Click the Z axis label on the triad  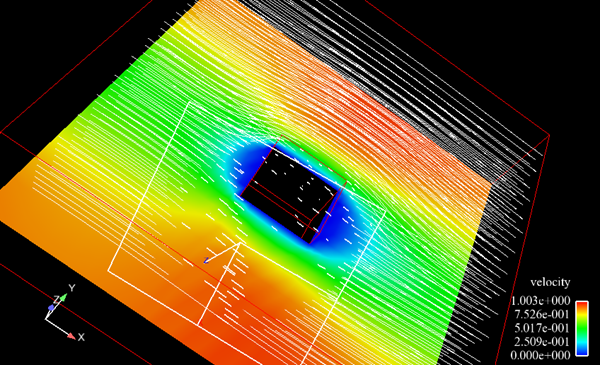(56, 300)
